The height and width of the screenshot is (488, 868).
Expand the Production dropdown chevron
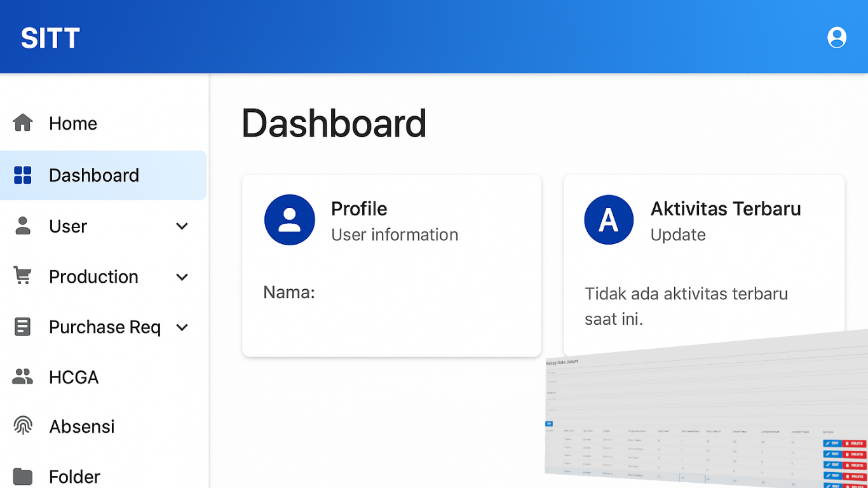point(182,276)
